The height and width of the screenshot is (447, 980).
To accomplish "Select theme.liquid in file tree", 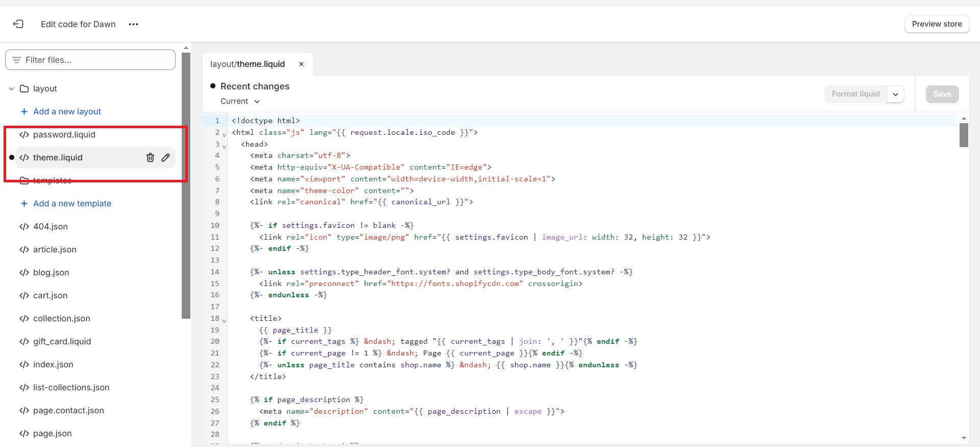I will [58, 157].
